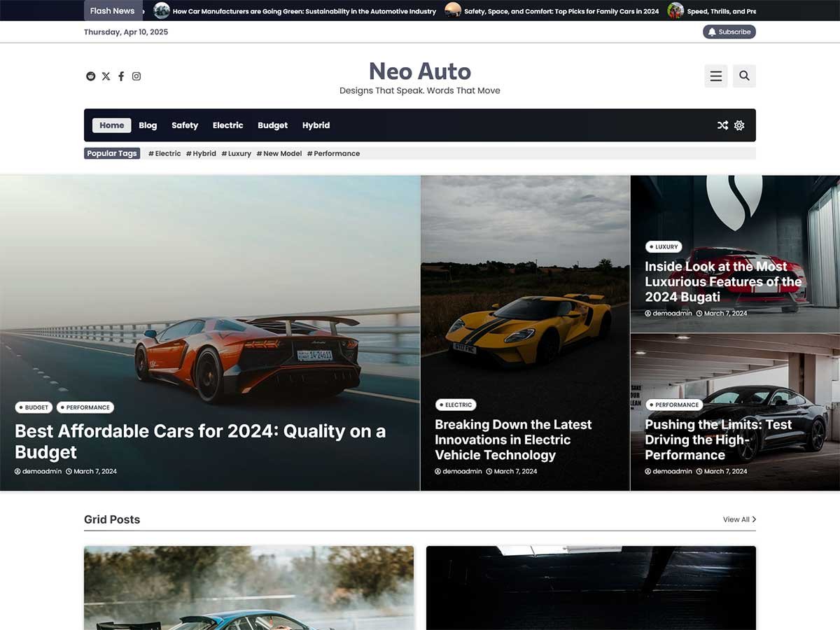Click the green car ticker thumbnail

coord(162,10)
